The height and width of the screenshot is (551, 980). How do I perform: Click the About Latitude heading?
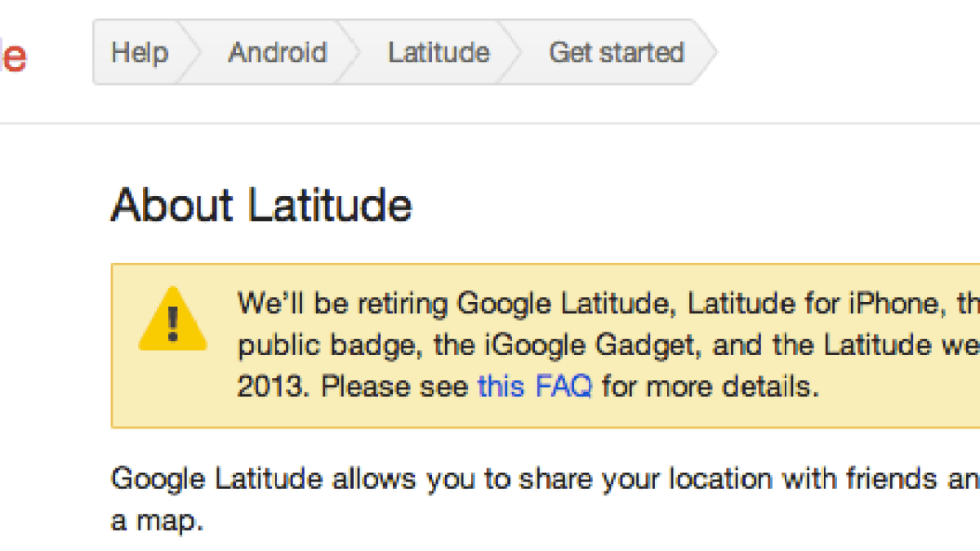261,205
